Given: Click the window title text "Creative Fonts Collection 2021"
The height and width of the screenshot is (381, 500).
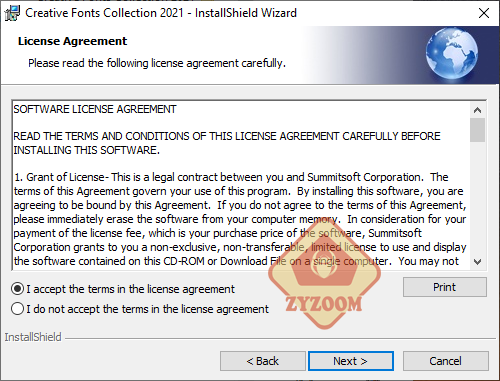Looking at the screenshot, I should pyautogui.click(x=104, y=13).
